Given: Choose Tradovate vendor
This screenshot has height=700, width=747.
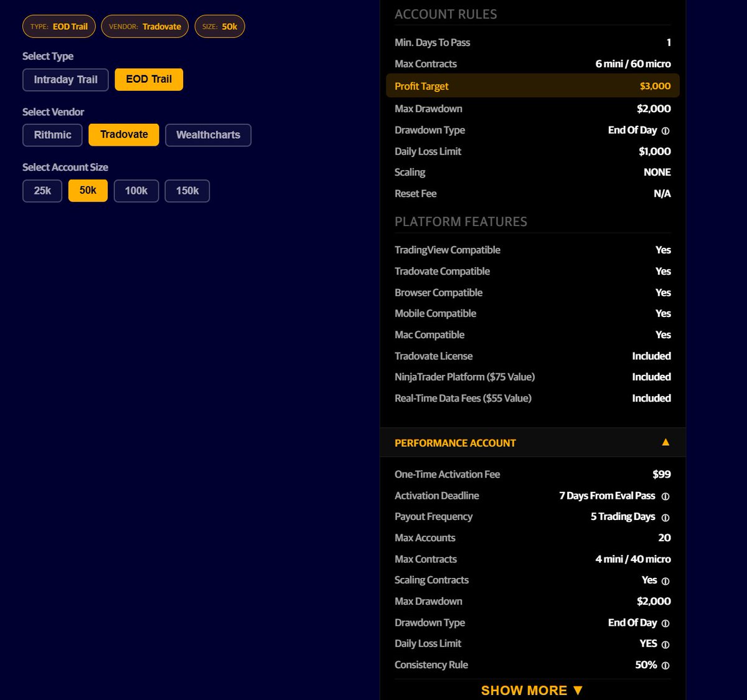Looking at the screenshot, I should [x=124, y=135].
